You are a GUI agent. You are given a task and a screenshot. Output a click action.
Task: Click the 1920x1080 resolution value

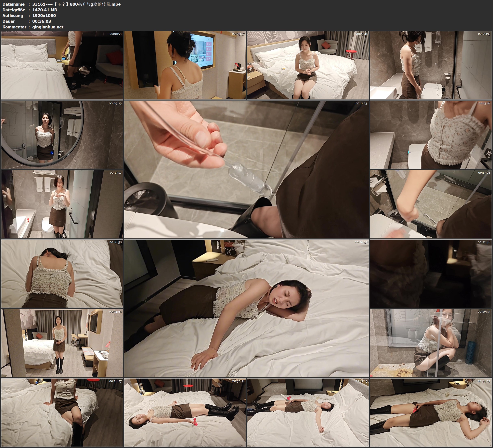[44, 15]
